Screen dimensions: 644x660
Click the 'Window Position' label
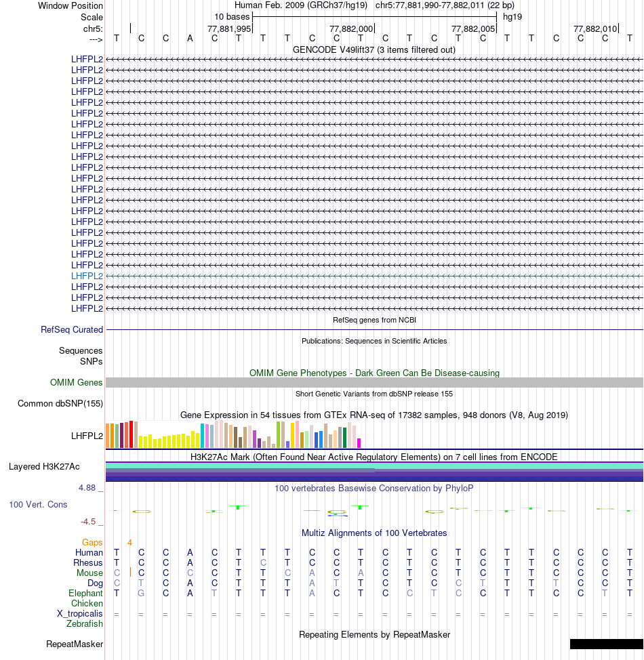tap(71, 6)
